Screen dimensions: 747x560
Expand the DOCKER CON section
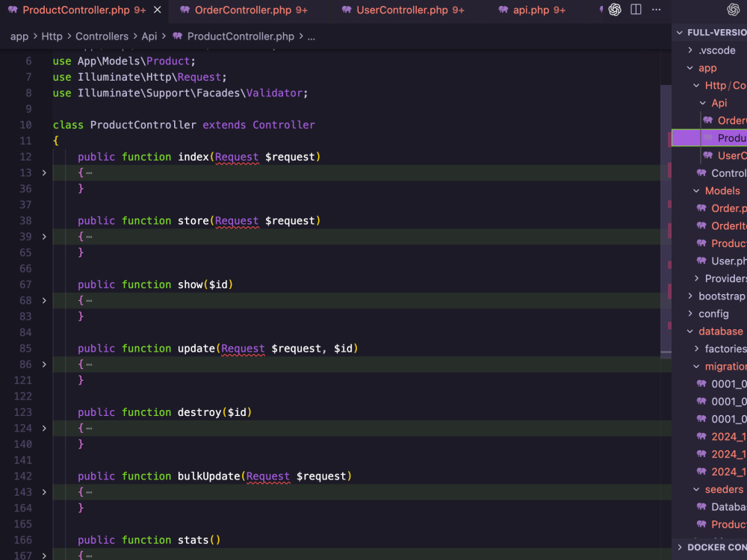tap(680, 547)
